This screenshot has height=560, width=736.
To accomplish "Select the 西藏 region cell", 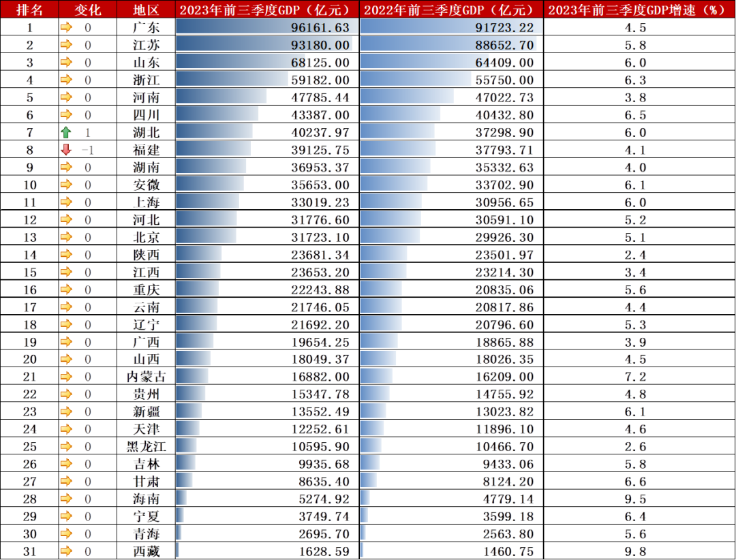I will (x=146, y=551).
